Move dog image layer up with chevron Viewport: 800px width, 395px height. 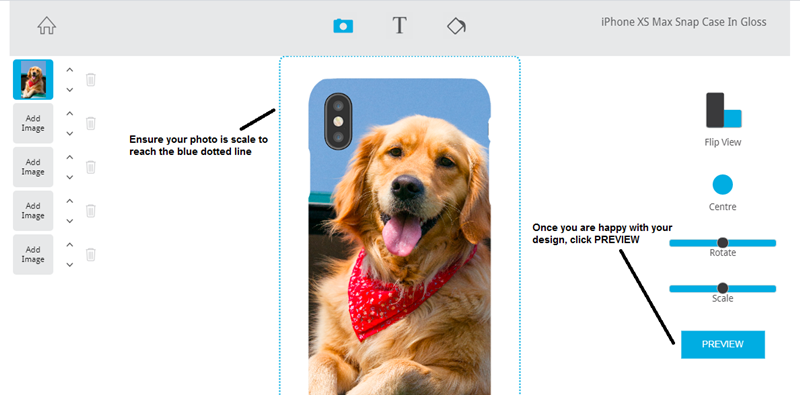click(x=70, y=69)
